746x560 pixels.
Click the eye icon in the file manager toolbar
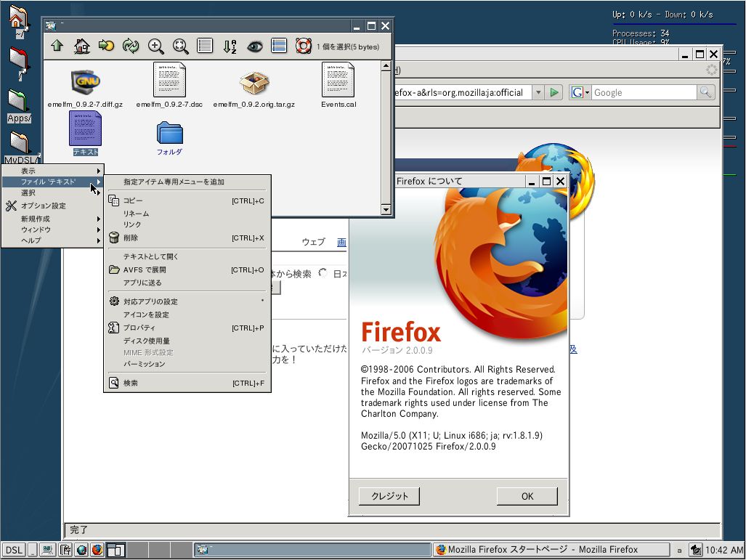point(254,46)
